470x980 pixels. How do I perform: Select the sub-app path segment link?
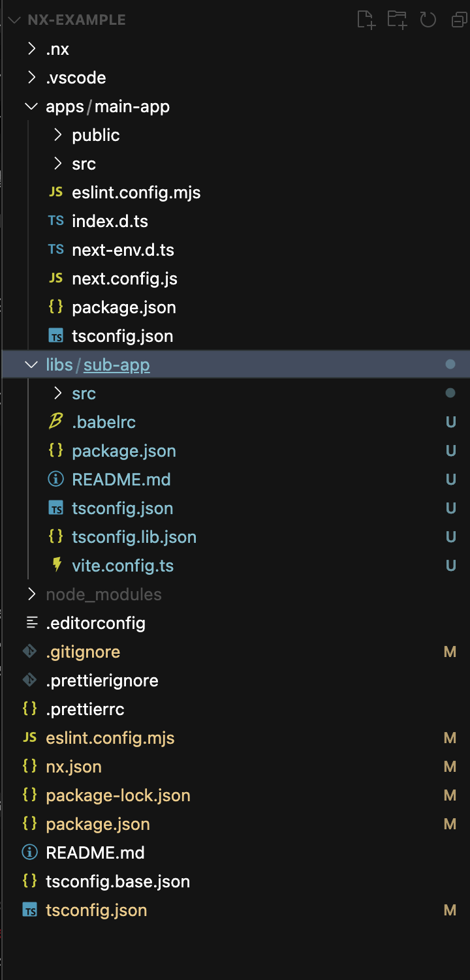117,365
